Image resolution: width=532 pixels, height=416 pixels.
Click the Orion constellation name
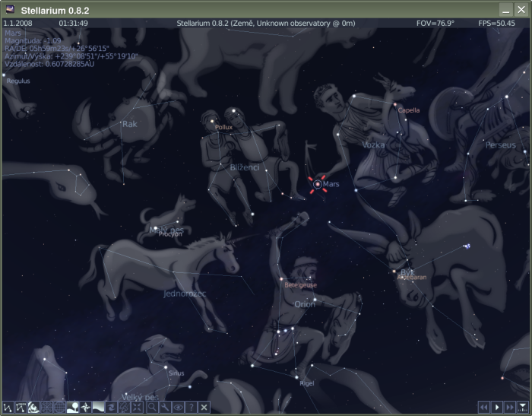[304, 304]
